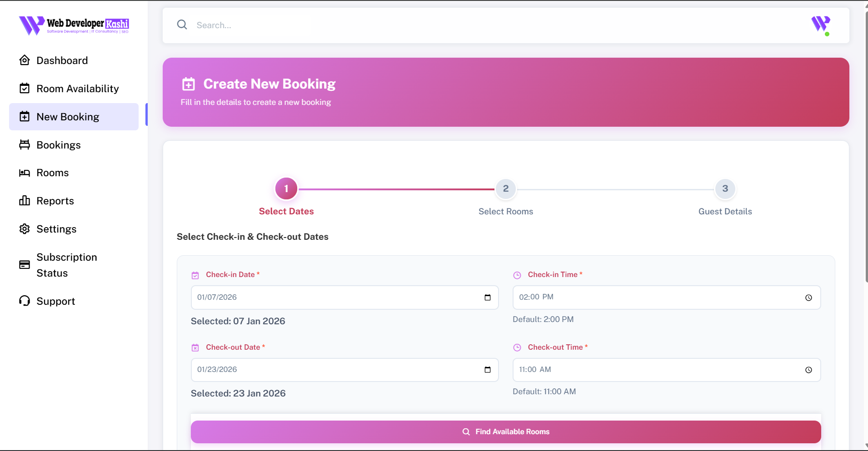Select the Reports bar chart icon

click(25, 200)
